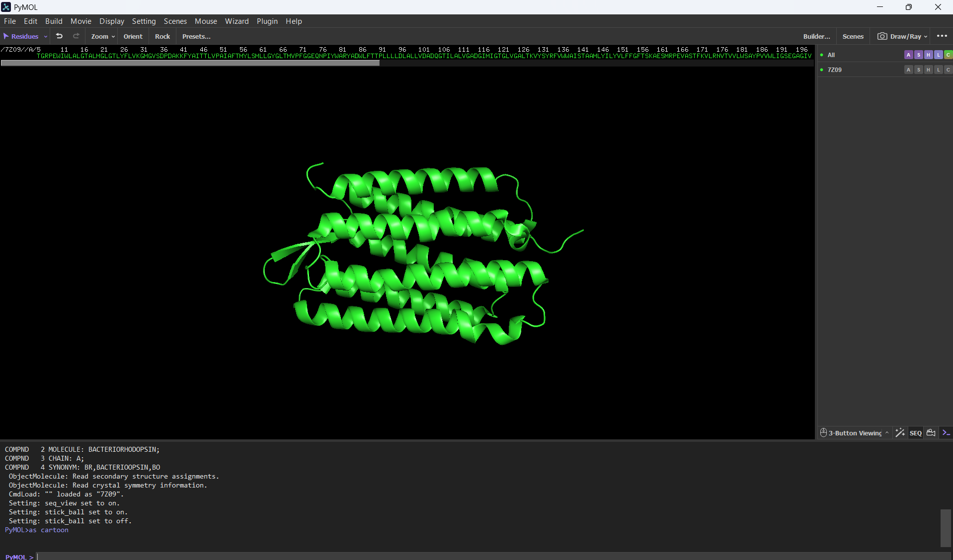
Task: Click the Undo arrow icon
Action: (59, 36)
